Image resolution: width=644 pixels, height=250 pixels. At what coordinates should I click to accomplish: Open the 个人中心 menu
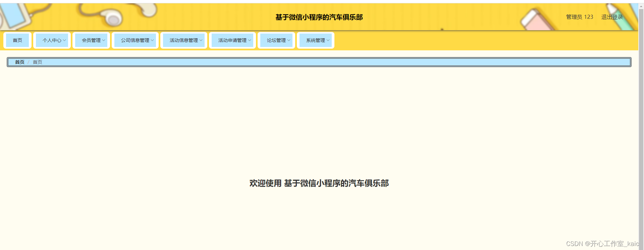52,40
